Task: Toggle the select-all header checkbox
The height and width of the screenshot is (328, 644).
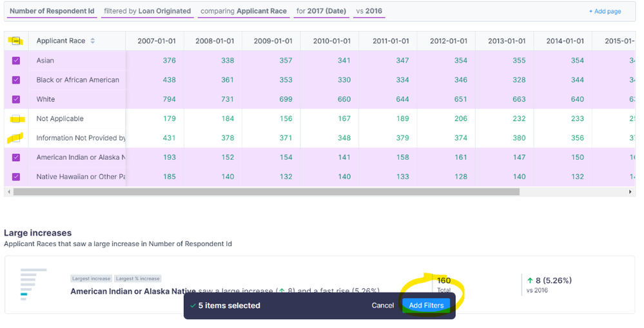Action: [x=16, y=41]
